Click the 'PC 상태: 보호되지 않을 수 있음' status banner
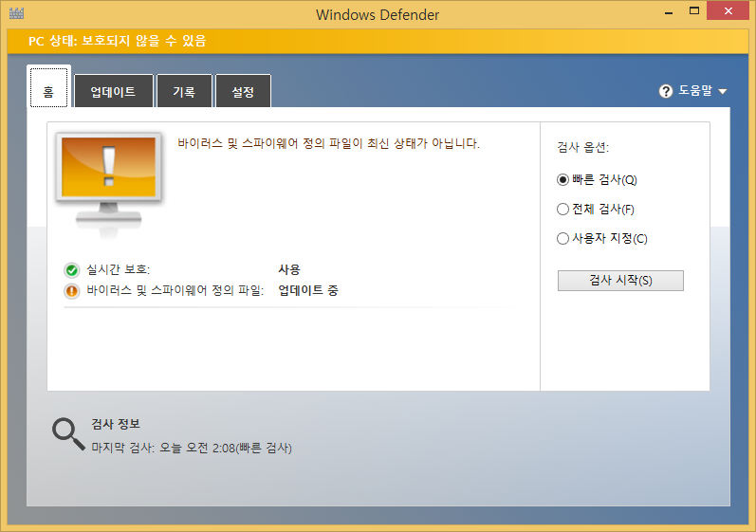Screen dimensions: 756x532 click(x=378, y=41)
